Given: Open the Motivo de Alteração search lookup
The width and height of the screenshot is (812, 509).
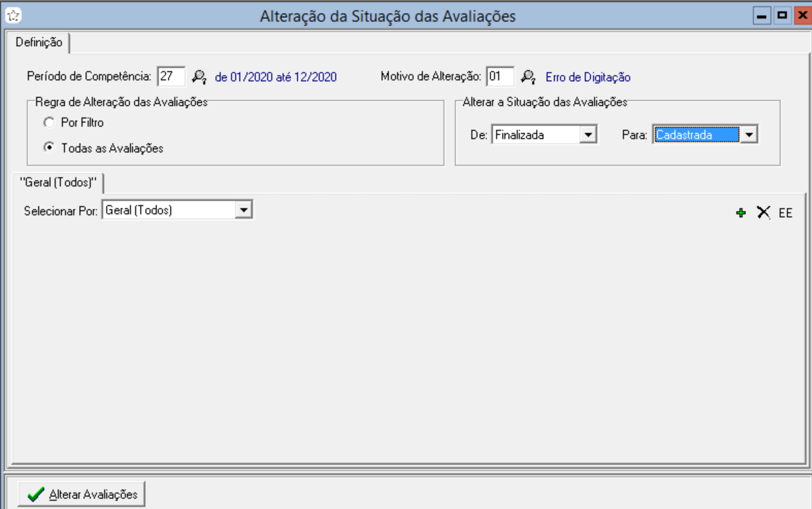Looking at the screenshot, I should (528, 77).
